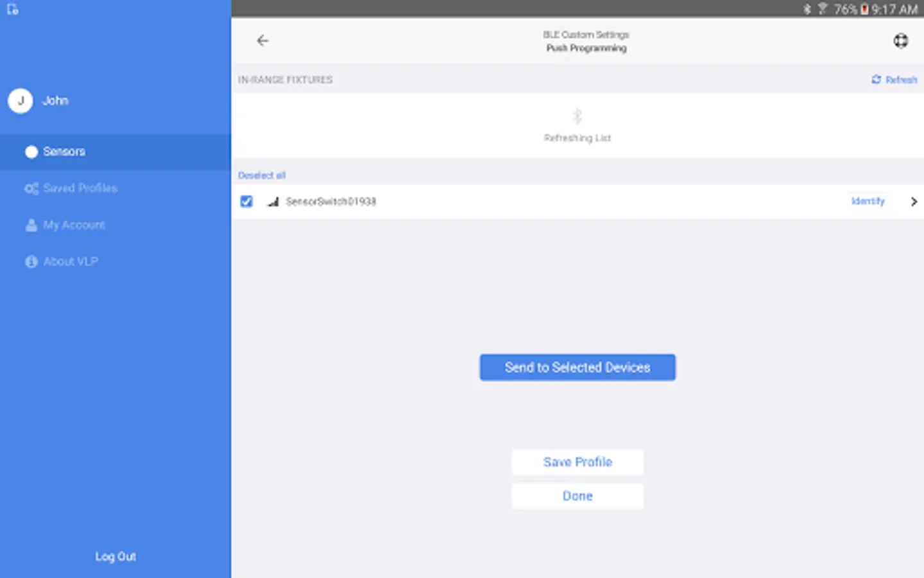Select the SensorSwitch01938 device name
Screen dimensions: 924x578
tap(331, 202)
